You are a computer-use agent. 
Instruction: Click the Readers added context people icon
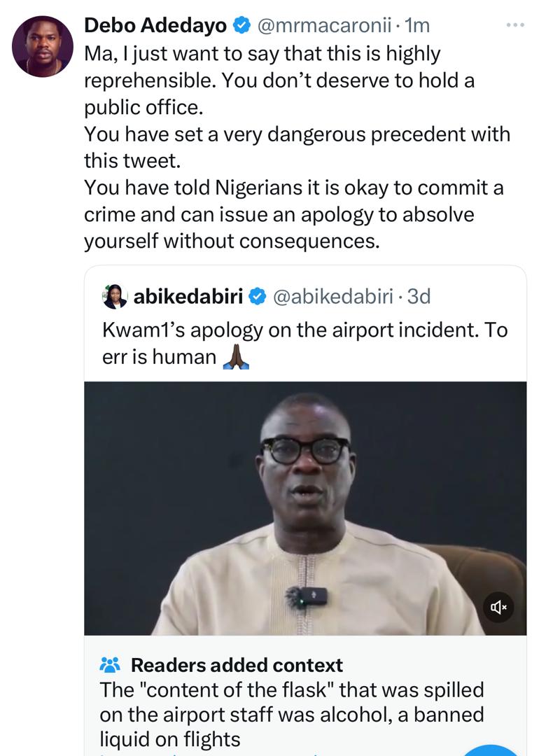click(111, 664)
